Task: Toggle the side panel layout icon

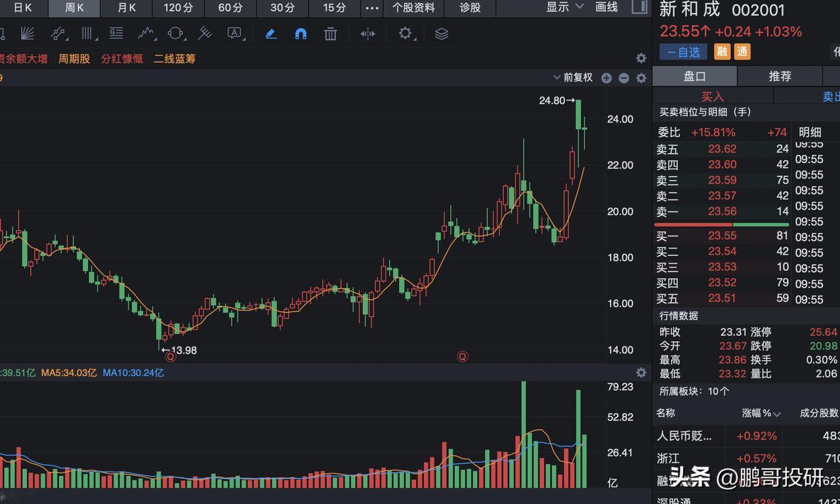Action: 639,7
